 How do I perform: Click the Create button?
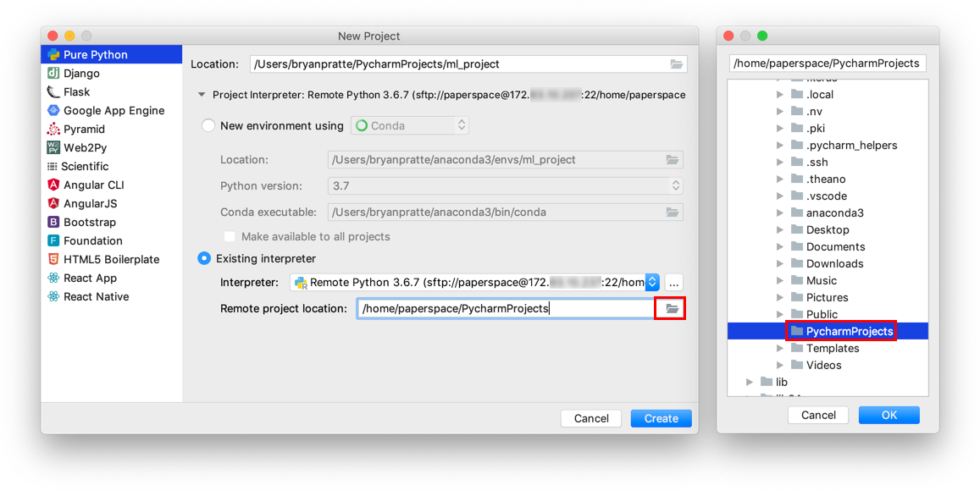click(661, 418)
